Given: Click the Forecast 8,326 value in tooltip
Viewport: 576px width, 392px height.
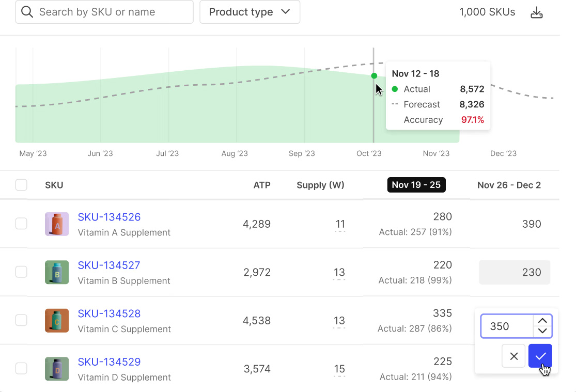Looking at the screenshot, I should pos(472,104).
